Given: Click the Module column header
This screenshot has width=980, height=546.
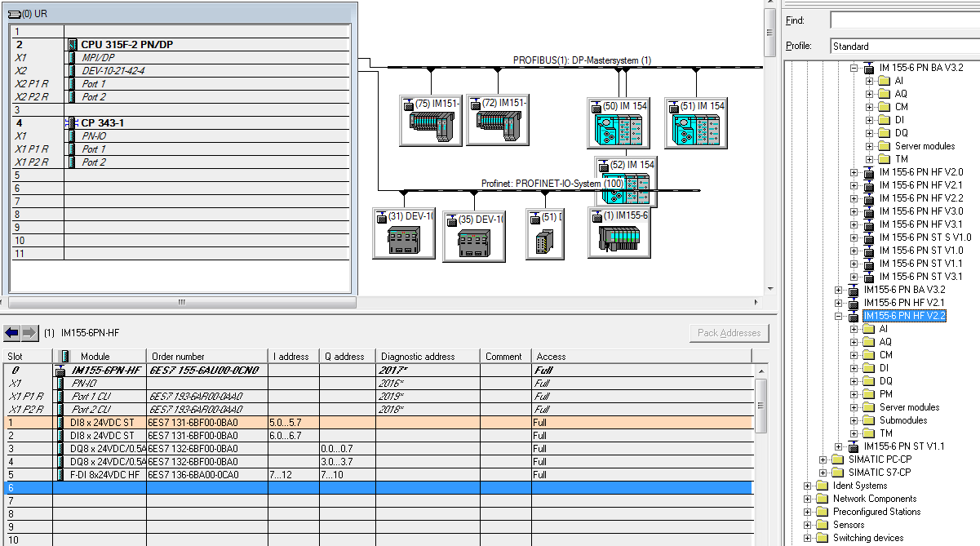Looking at the screenshot, I should point(100,357).
